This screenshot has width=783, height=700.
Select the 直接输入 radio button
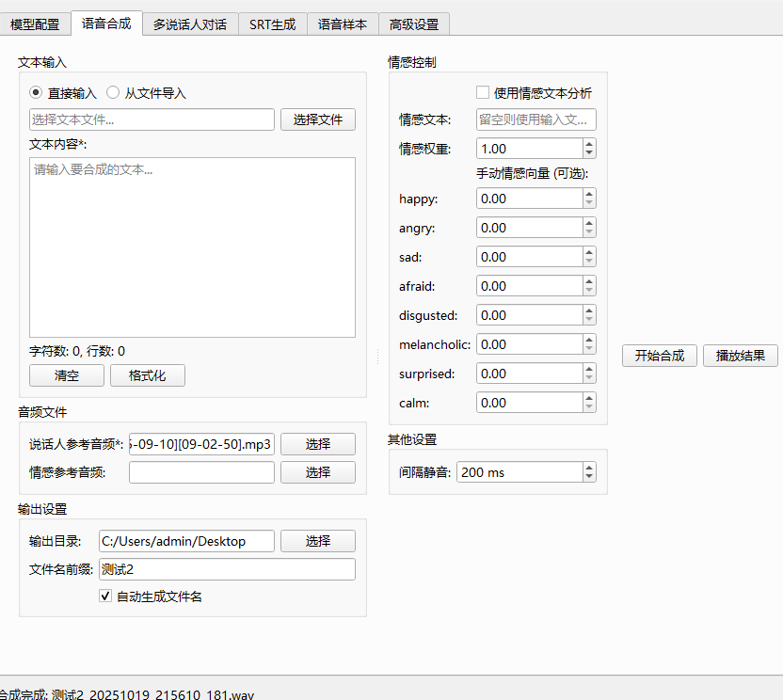[x=36, y=93]
